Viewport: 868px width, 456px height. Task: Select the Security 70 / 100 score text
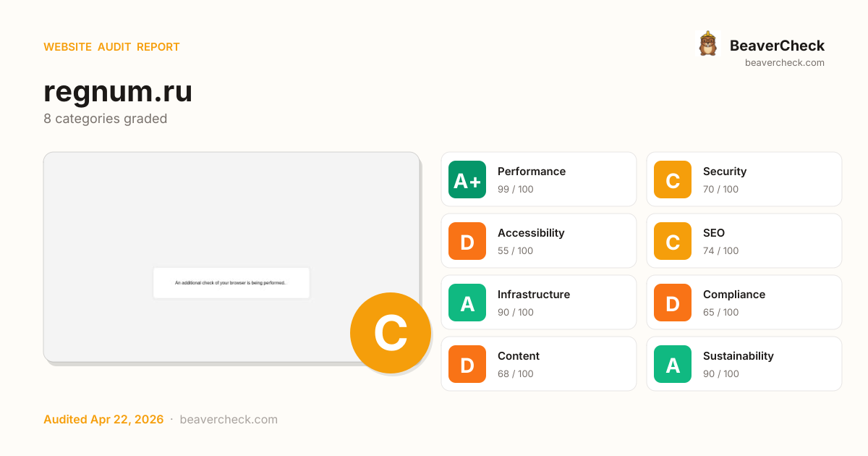721,190
